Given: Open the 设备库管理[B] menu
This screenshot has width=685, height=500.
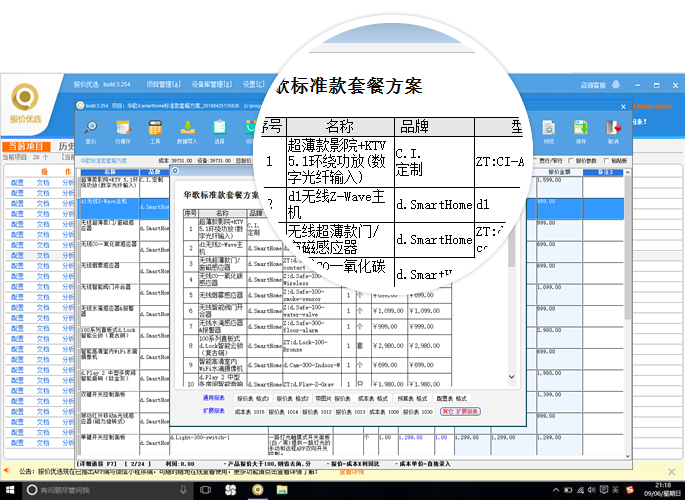Looking at the screenshot, I should pyautogui.click(x=212, y=84).
